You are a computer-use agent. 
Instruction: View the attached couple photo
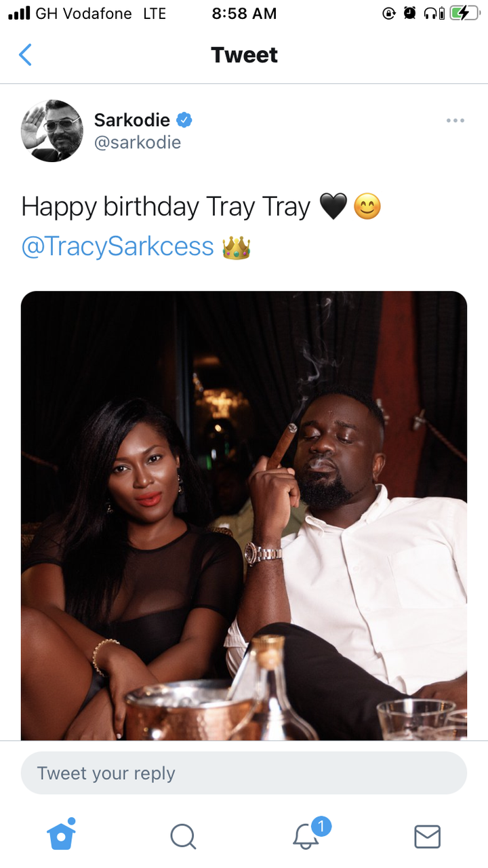click(244, 515)
